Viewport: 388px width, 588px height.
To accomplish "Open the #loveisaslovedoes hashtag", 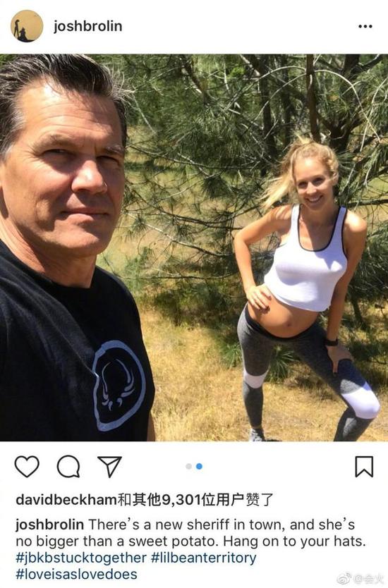I will pos(77,574).
